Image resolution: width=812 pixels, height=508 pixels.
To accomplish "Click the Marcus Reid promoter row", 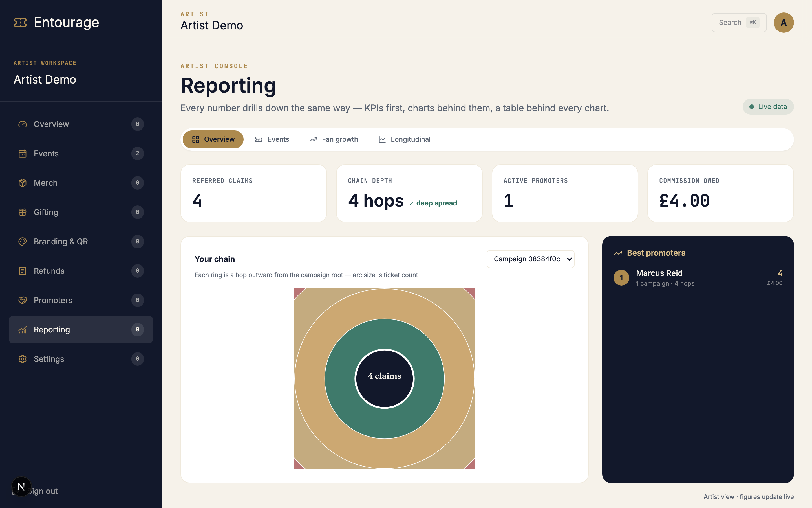I will point(698,277).
